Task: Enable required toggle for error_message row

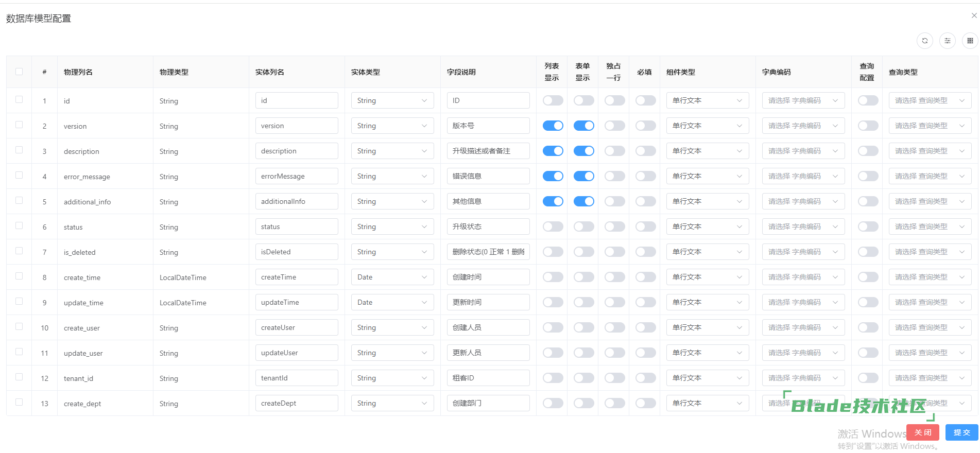Action: click(x=645, y=176)
